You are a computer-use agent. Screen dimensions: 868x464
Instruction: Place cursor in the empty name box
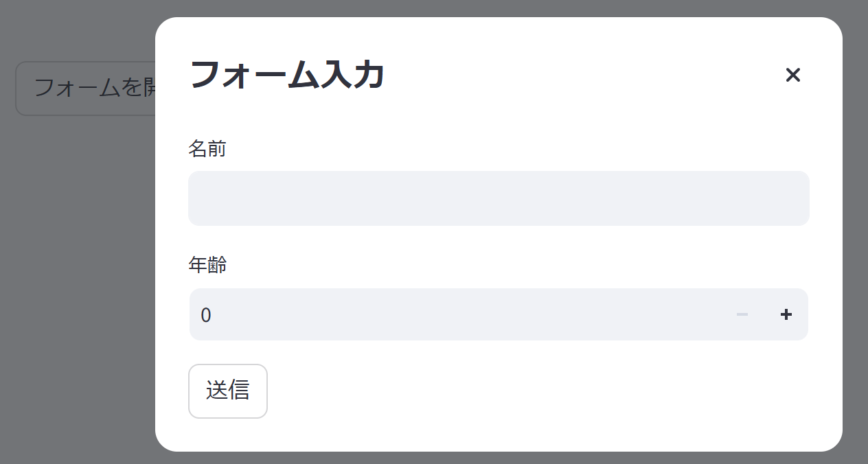point(499,198)
